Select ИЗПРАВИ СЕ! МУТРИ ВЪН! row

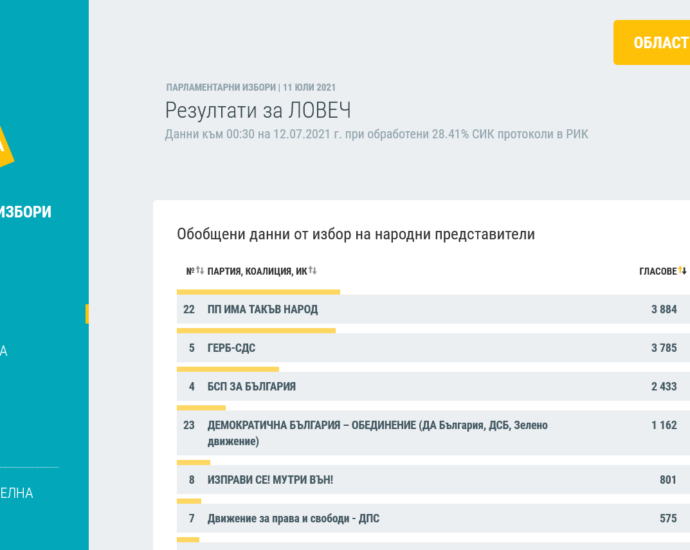point(433,480)
